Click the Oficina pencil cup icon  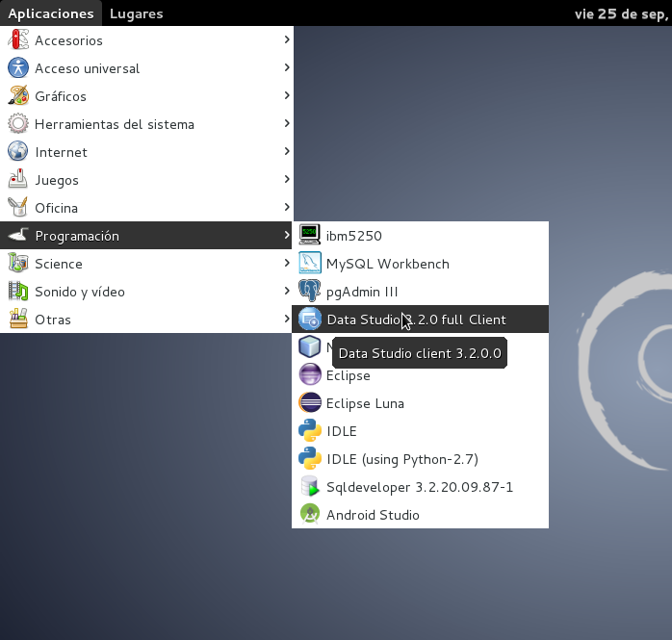point(18,207)
